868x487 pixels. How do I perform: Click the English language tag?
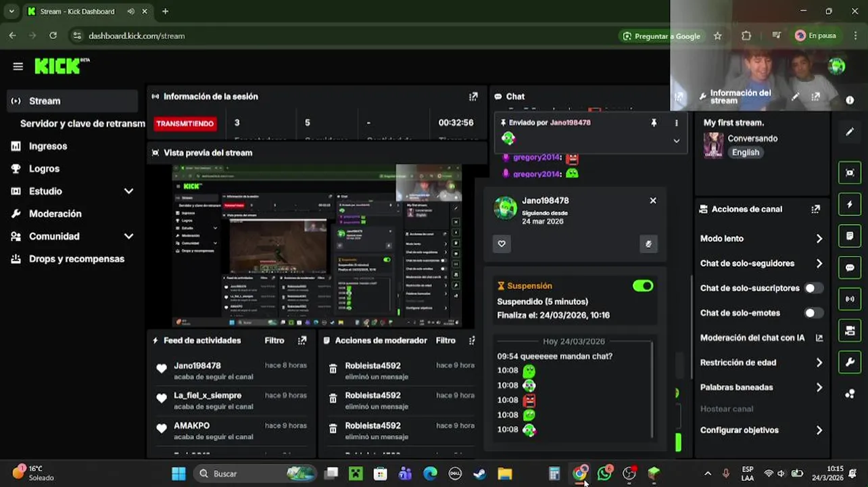(746, 152)
